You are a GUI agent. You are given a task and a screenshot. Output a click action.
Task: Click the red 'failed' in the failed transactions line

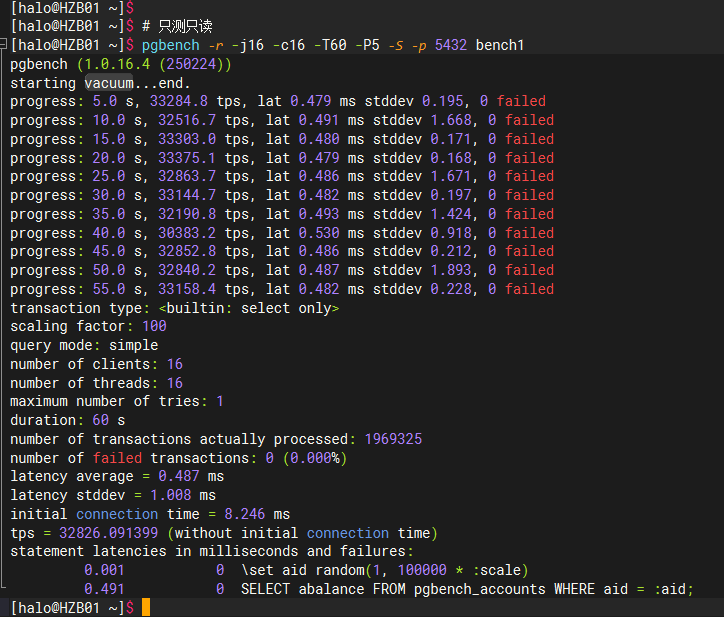tap(117, 458)
